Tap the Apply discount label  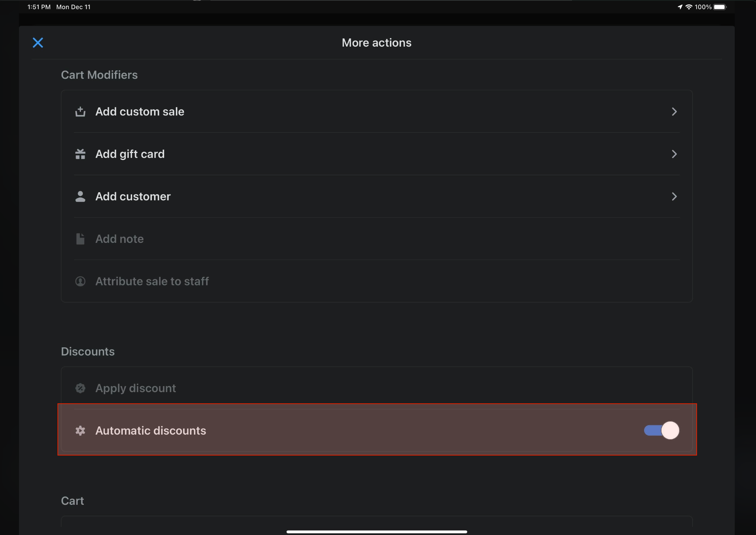tap(135, 388)
